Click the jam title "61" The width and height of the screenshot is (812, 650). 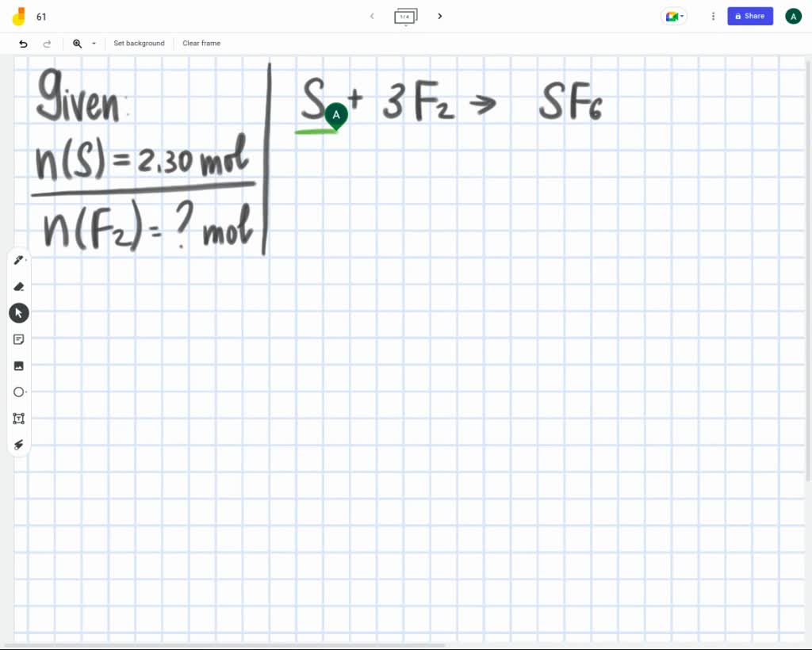pyautogui.click(x=41, y=17)
